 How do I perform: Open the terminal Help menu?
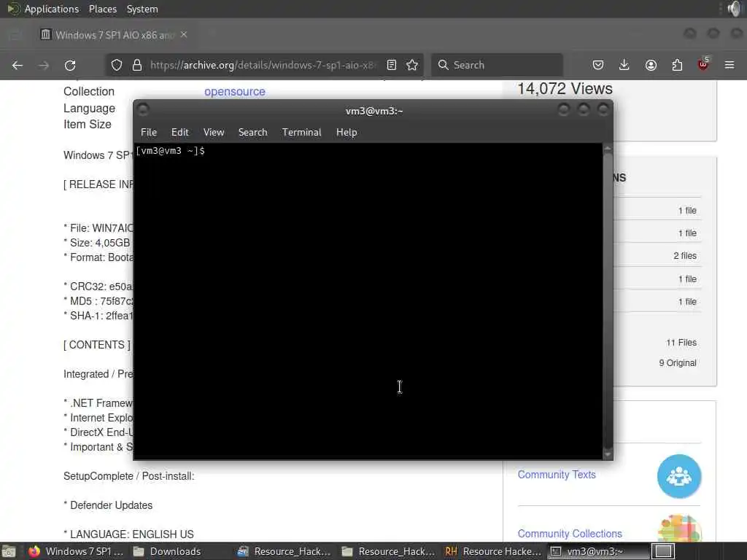pos(347,133)
